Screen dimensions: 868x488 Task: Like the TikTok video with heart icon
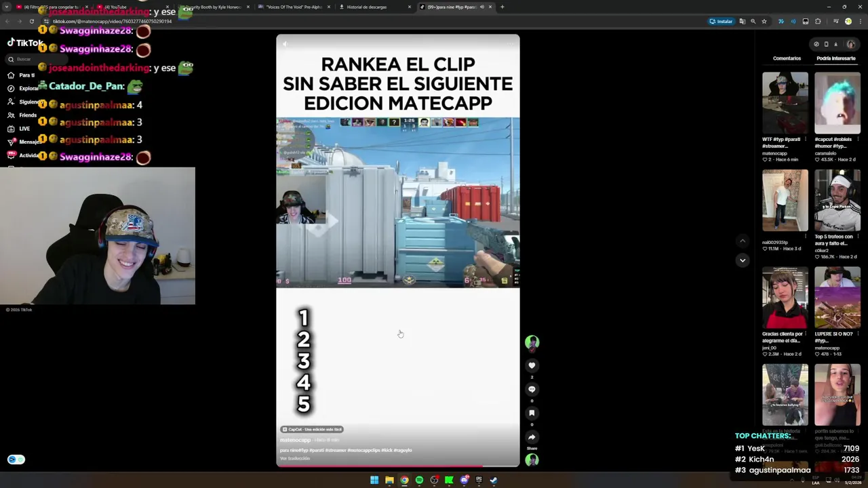coord(532,365)
